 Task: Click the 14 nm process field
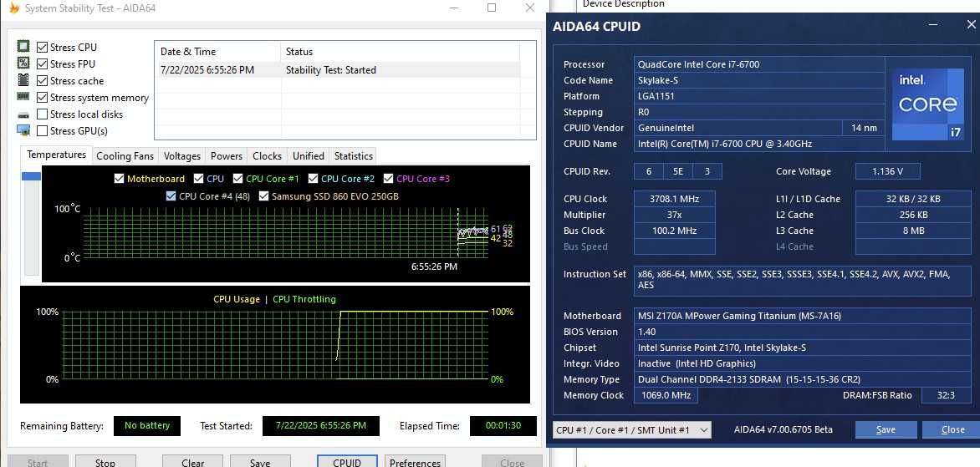(864, 128)
